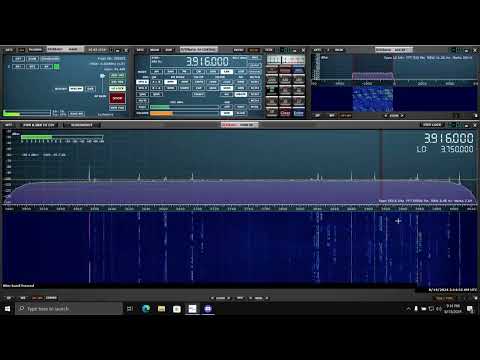This screenshot has height=360, width=480.
Task: Select the highlighted tab in the radio panel title bar
Action: [65, 49]
